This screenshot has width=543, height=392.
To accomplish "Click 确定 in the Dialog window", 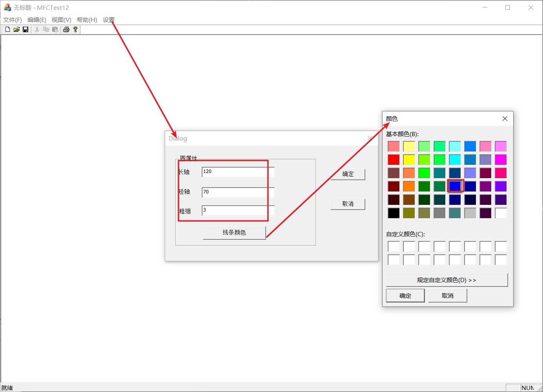I will pyautogui.click(x=348, y=174).
